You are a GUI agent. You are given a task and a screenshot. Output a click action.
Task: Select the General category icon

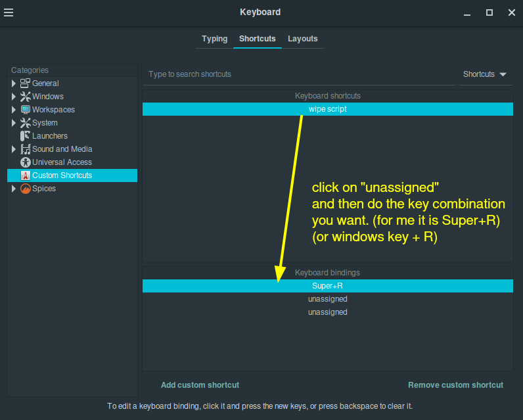(25, 83)
